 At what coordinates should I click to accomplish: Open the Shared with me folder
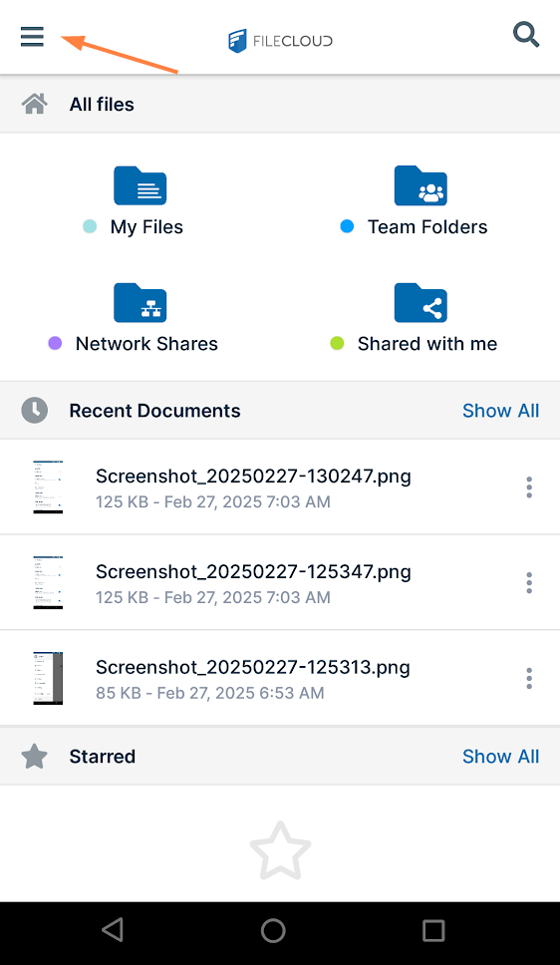pos(420,302)
